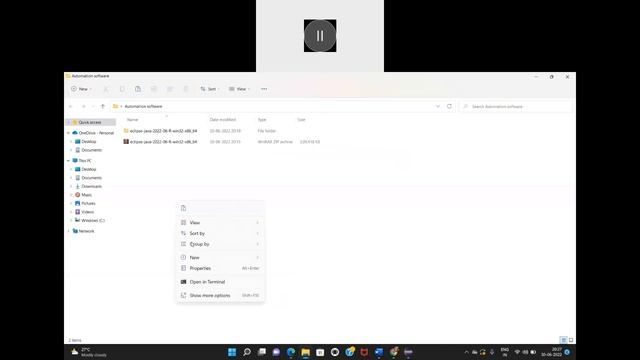Open the Microsoft Store taskbar icon

[320, 352]
